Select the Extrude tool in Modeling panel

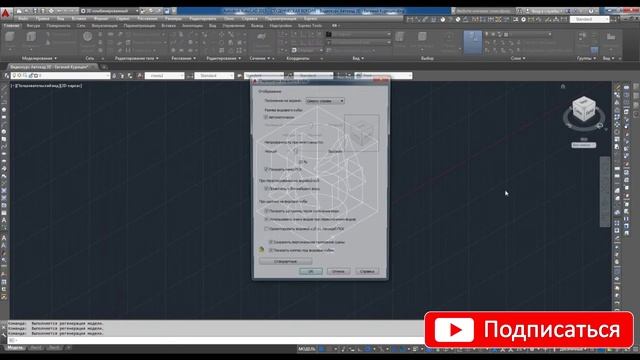point(31,38)
